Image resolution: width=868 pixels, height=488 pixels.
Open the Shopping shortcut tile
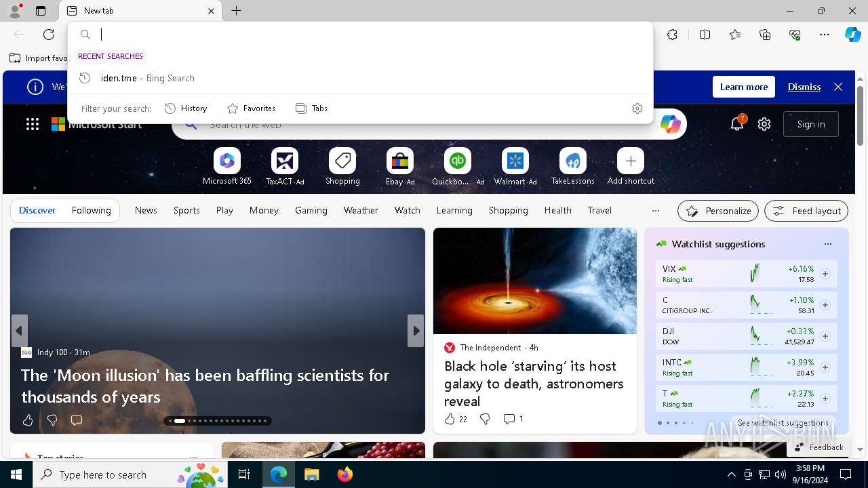pyautogui.click(x=342, y=167)
